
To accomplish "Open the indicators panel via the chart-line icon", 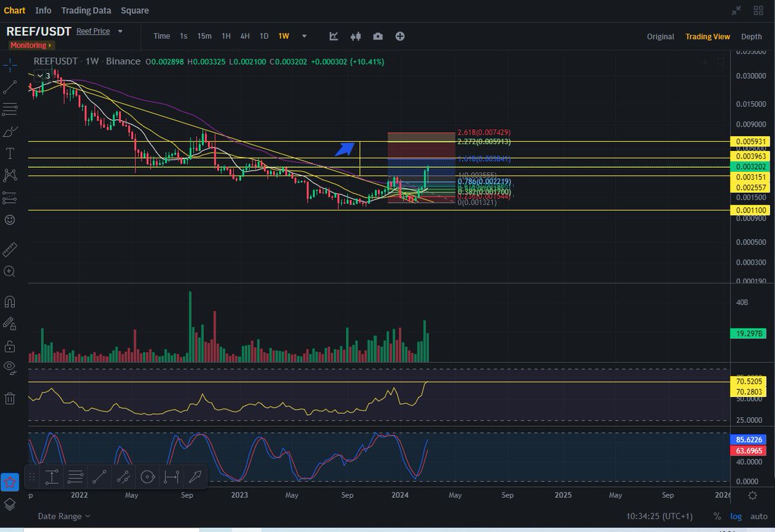I will (333, 36).
